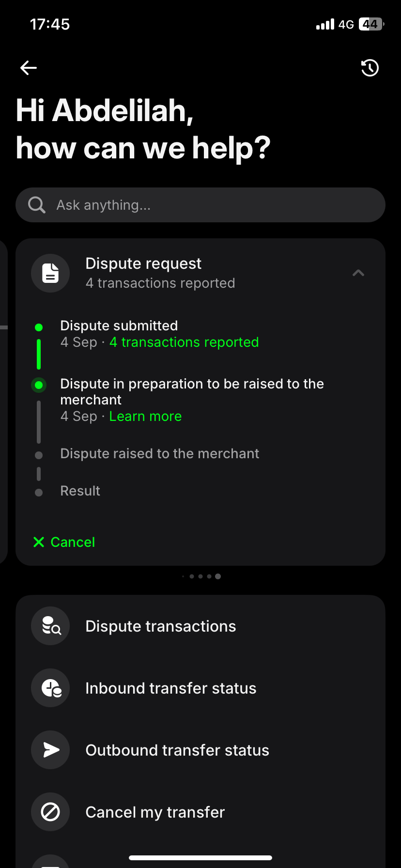The height and width of the screenshot is (868, 401).
Task: Select Outbound transfer status option
Action: (x=177, y=750)
